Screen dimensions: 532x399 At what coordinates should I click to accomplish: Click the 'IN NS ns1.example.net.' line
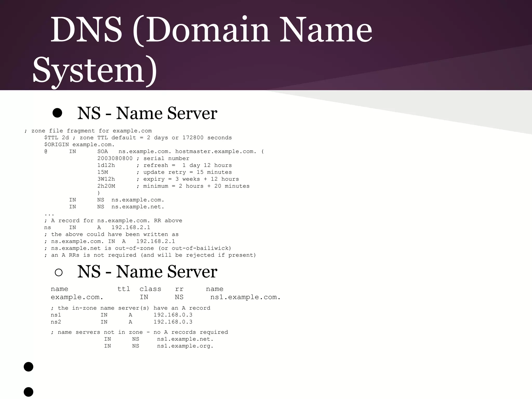tap(159, 339)
